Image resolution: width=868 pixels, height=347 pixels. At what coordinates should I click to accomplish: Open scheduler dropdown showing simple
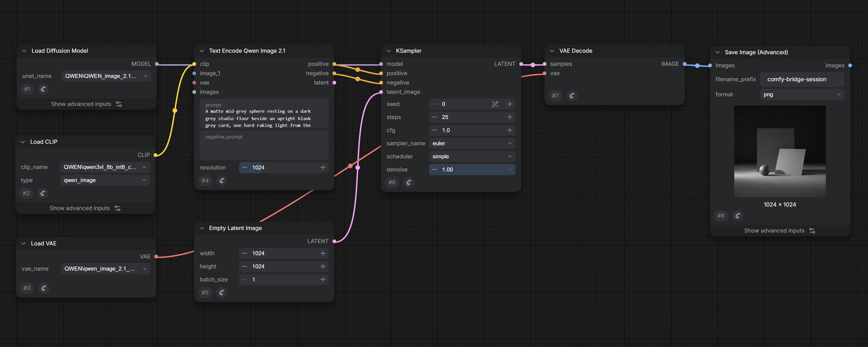[472, 156]
